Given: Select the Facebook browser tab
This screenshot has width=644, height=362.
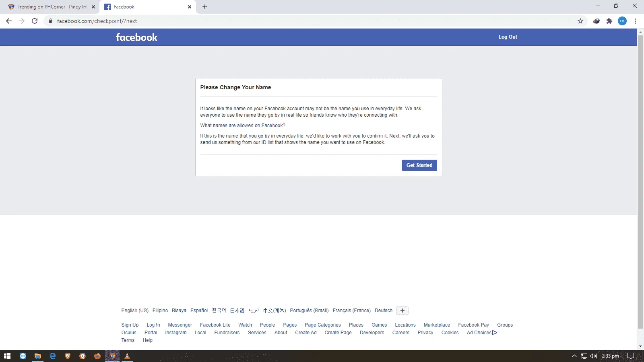Looking at the screenshot, I should tap(147, 7).
